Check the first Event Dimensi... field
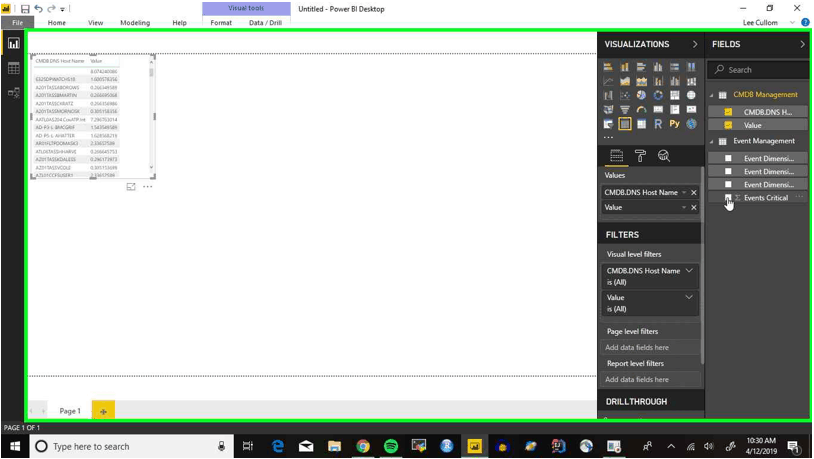The width and height of the screenshot is (814, 459). [728, 158]
